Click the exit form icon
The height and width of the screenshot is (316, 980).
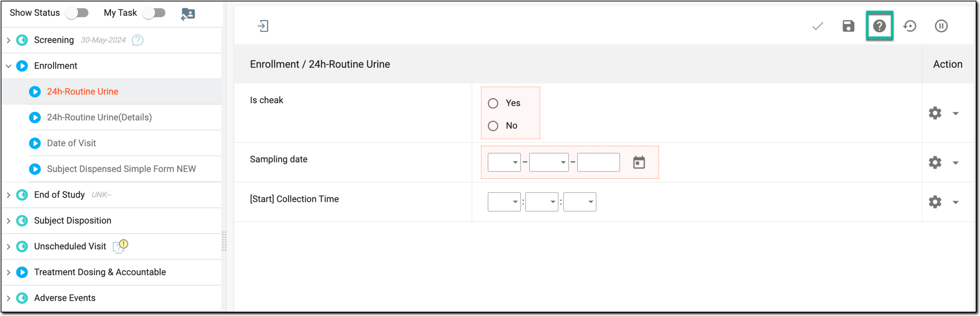(263, 26)
